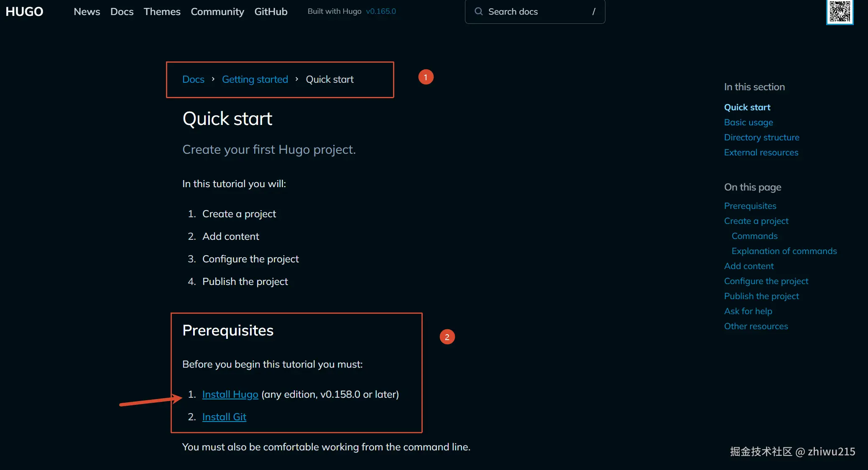The width and height of the screenshot is (868, 470).
Task: Click the v0.165.0 version link
Action: pyautogui.click(x=381, y=11)
